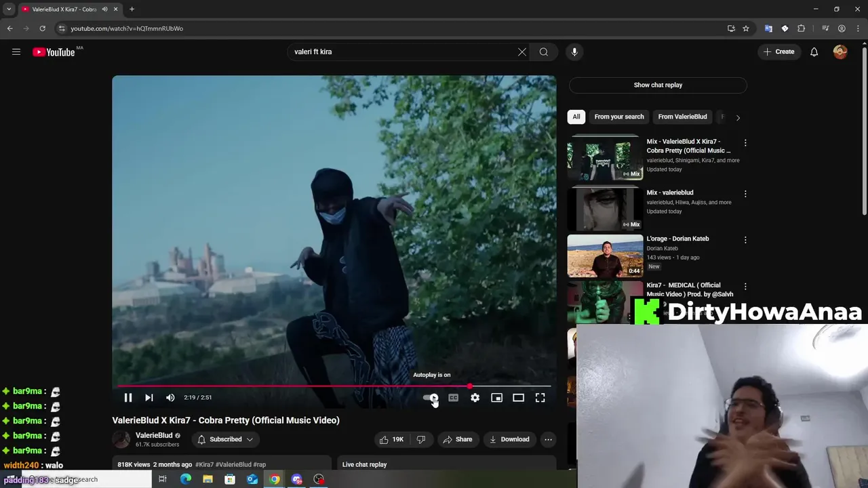Toggle subtitles/closed captions
This screenshot has height=488, width=868.
pos(453,398)
